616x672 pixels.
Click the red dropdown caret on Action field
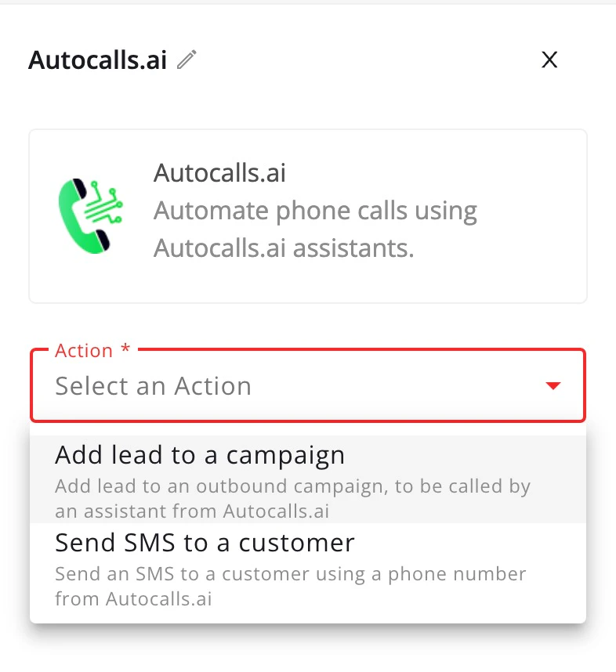[554, 385]
